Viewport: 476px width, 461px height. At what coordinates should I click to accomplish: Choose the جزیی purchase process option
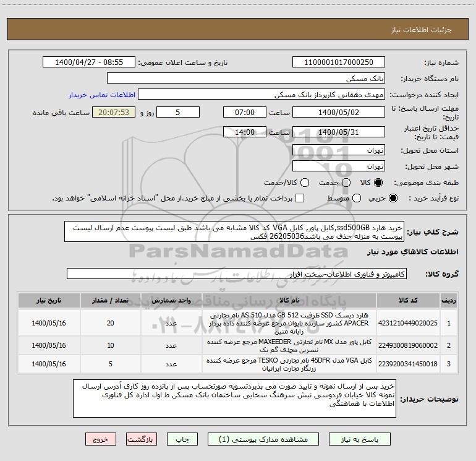click(393, 198)
